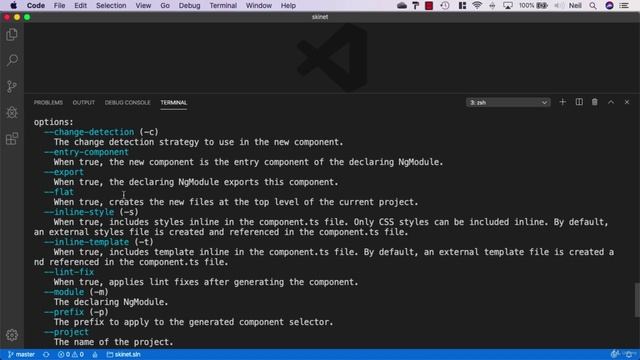Show errors and warnings count in status bar

(71, 355)
